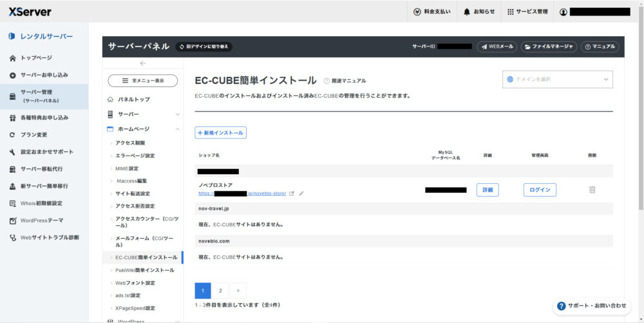Open マニュアル from panel header

click(600, 47)
